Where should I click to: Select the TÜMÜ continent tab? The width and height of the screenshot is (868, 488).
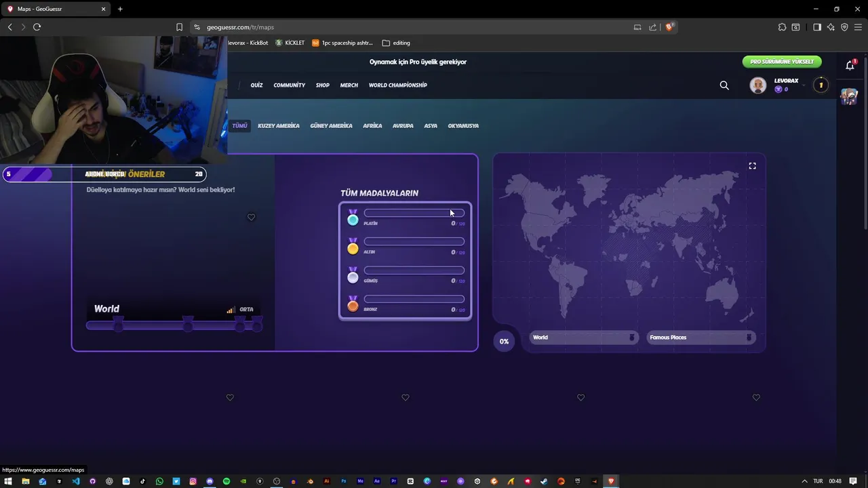point(240,125)
